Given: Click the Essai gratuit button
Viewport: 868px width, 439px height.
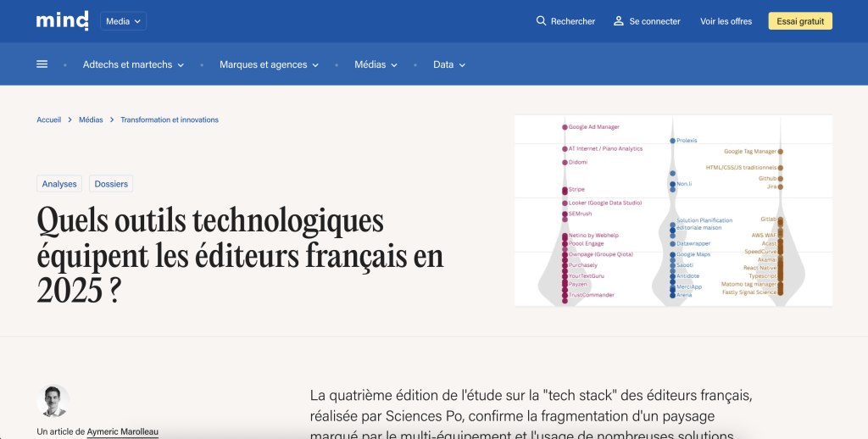Looking at the screenshot, I should (800, 21).
